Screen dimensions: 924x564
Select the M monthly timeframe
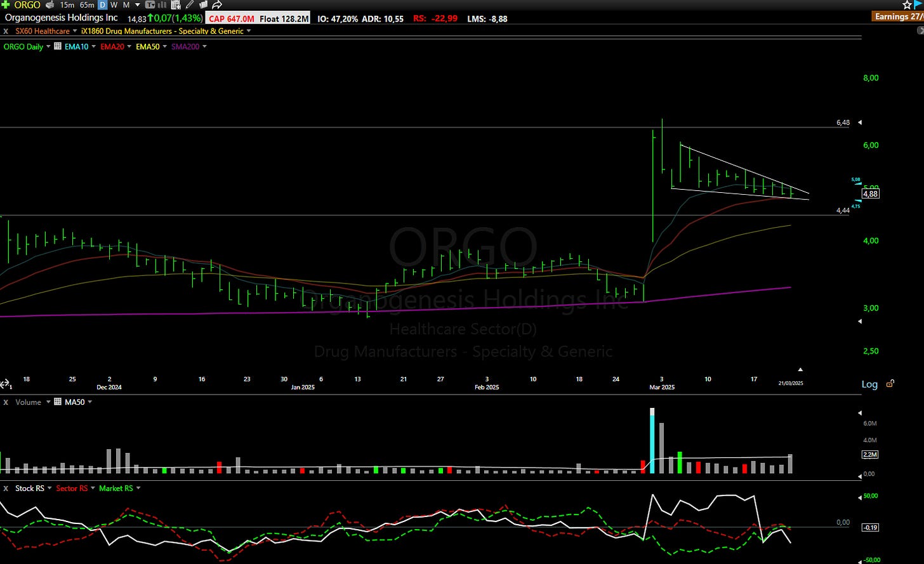126,5
